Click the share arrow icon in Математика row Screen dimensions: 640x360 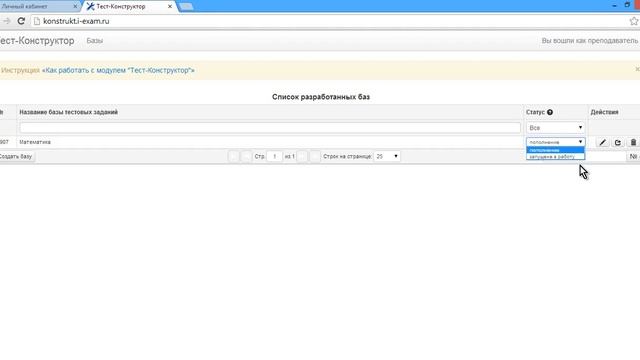[618, 142]
